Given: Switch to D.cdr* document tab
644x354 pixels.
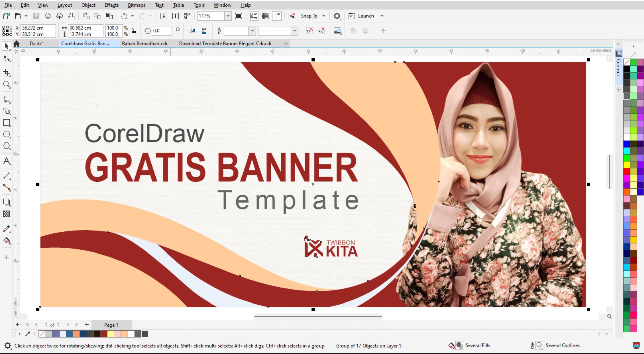Looking at the screenshot, I should tap(36, 43).
